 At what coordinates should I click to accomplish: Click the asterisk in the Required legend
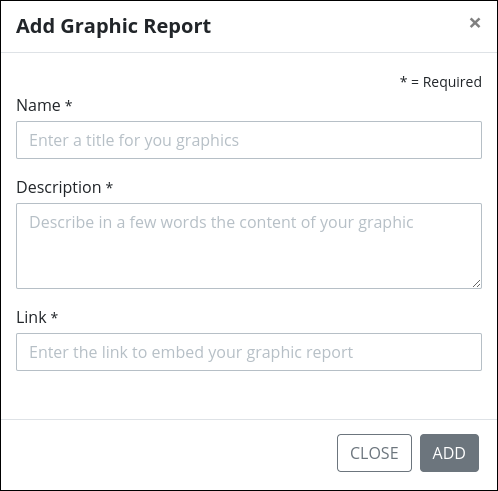click(404, 80)
